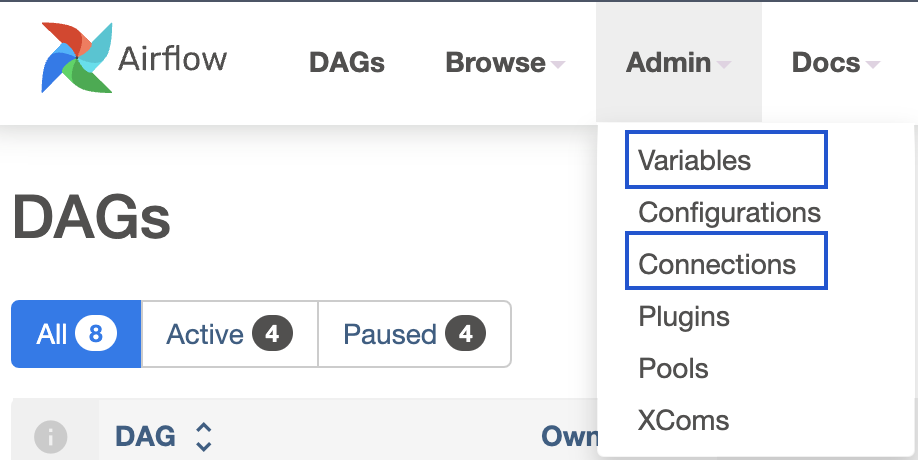Open the Docs dropdown menu
Viewport: 918px width, 460px height.
[835, 63]
